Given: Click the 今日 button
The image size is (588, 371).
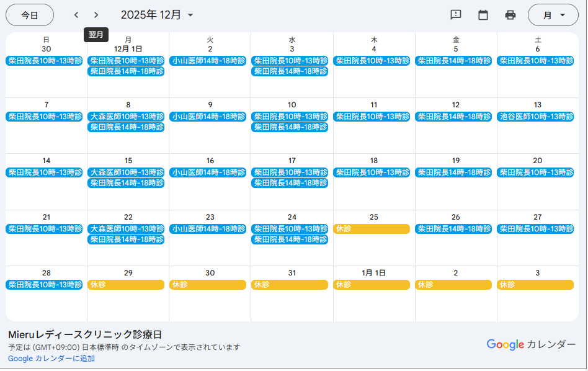Looking at the screenshot, I should coord(29,14).
